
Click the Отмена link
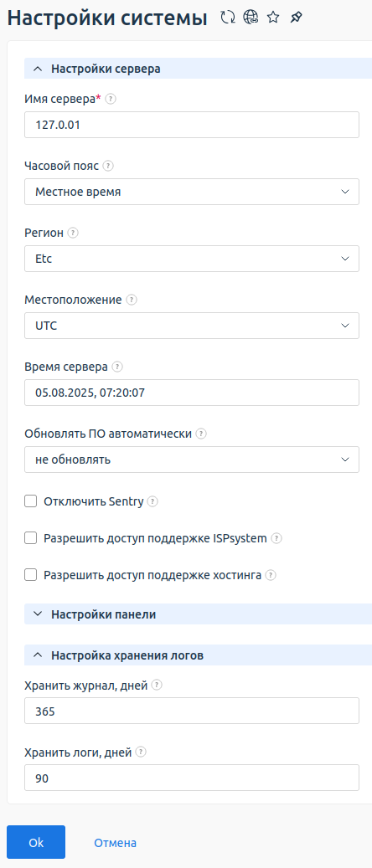click(116, 843)
